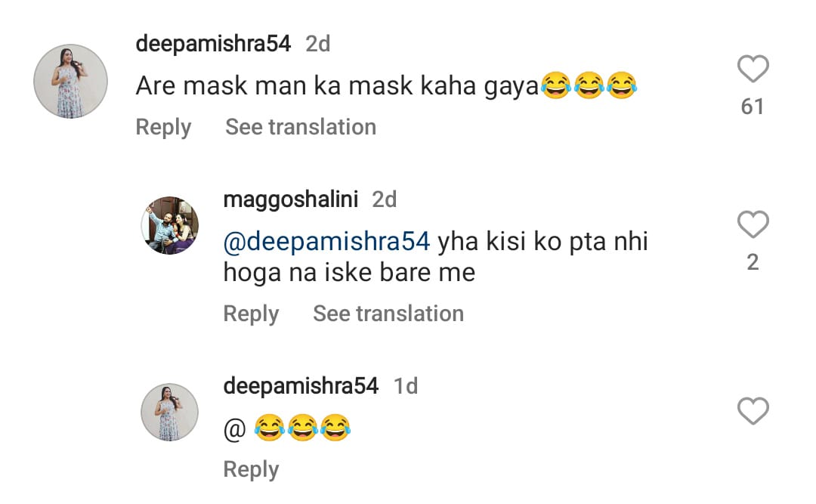Open maggoshalini's profile picture
This screenshot has height=504, width=816.
170,225
